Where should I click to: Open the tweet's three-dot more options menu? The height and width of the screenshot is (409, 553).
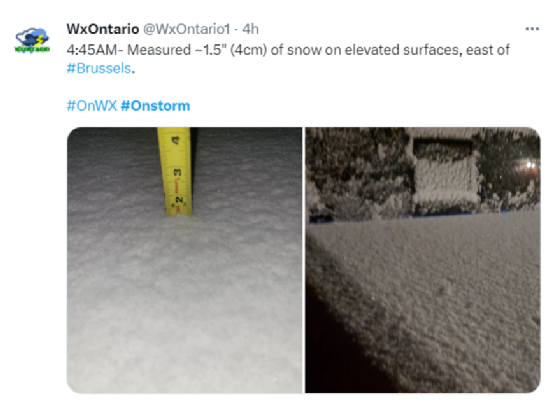point(532,29)
